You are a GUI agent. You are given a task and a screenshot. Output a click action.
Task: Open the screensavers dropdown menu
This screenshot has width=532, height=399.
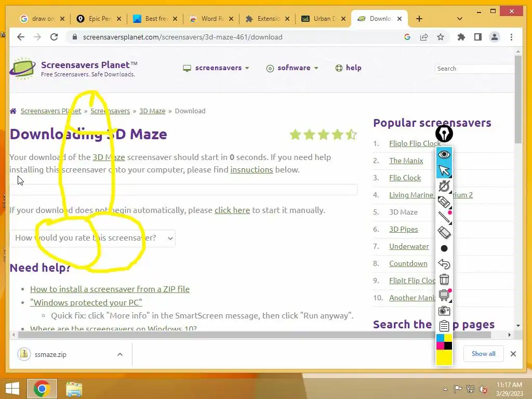pyautogui.click(x=216, y=68)
